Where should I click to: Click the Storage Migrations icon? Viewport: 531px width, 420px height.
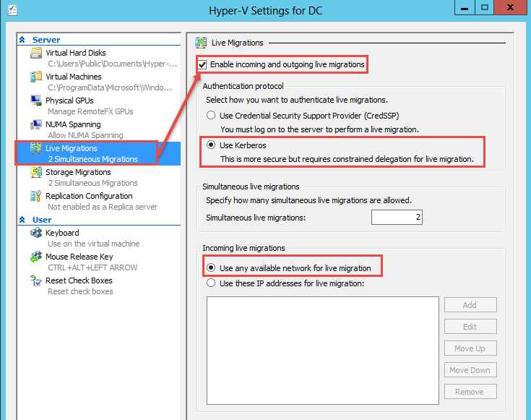(x=36, y=172)
